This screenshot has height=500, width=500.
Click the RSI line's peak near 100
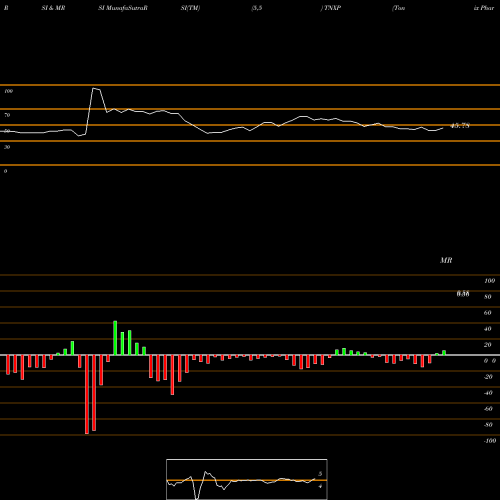(94, 88)
